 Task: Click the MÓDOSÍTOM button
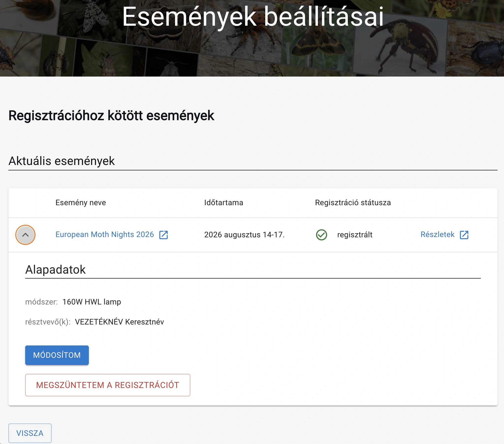coord(57,355)
